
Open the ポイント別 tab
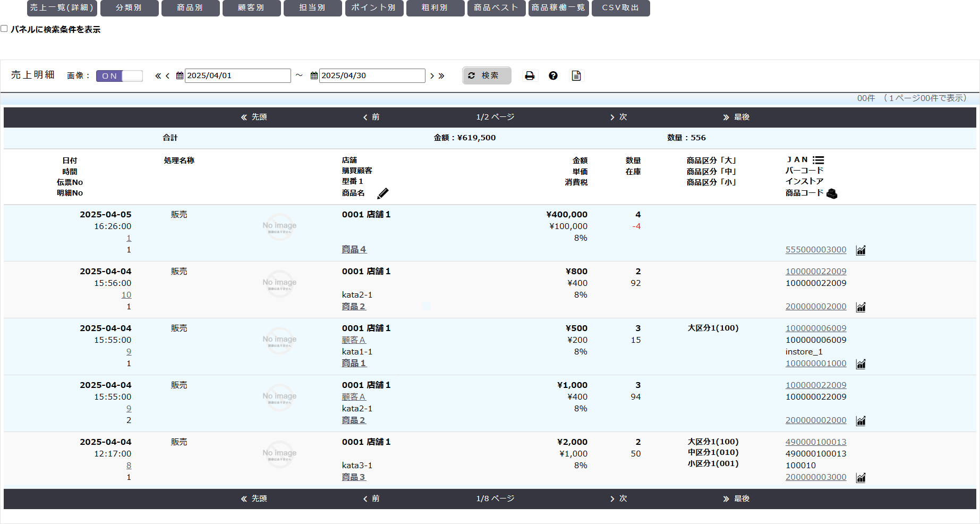pyautogui.click(x=374, y=8)
